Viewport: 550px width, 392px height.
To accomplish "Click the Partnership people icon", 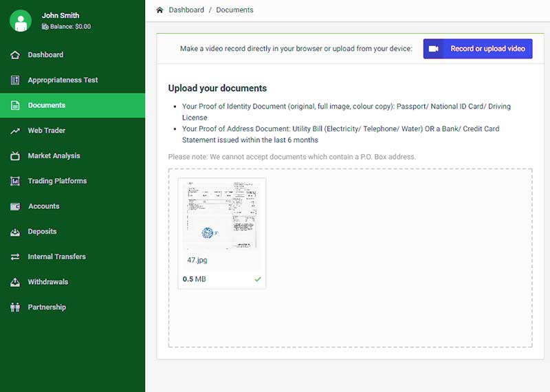I will click(x=15, y=307).
